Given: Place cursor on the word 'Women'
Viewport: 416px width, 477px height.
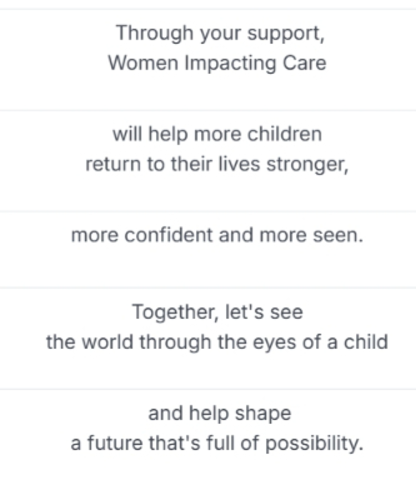Looking at the screenshot, I should tap(143, 63).
